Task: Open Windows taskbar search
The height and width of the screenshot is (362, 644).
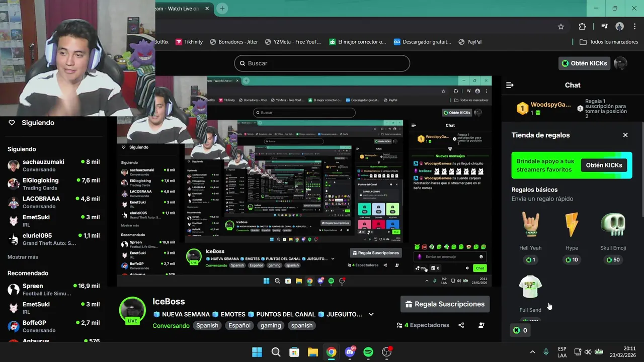Action: pyautogui.click(x=276, y=352)
